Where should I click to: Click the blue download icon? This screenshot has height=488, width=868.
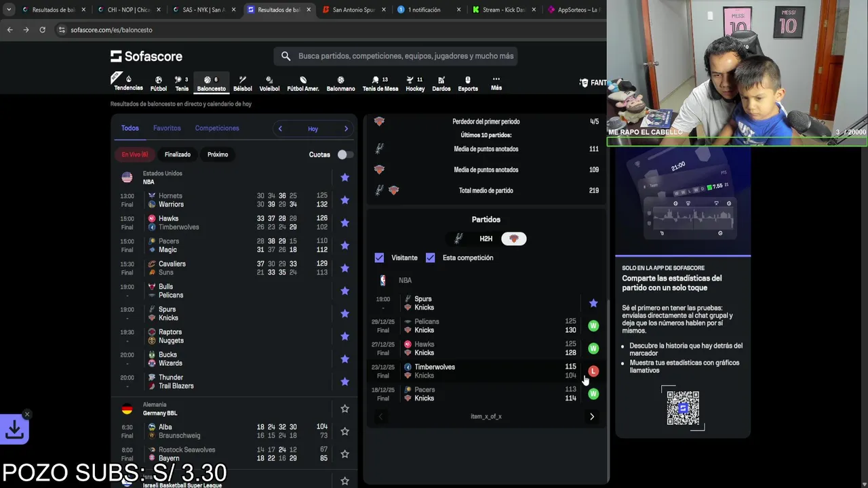pos(14,429)
